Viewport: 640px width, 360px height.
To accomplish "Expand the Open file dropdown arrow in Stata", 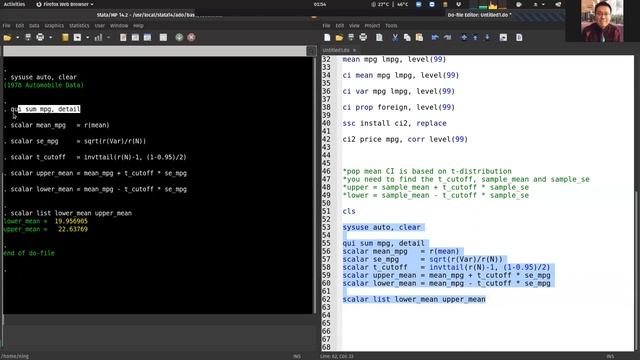I will [18, 38].
